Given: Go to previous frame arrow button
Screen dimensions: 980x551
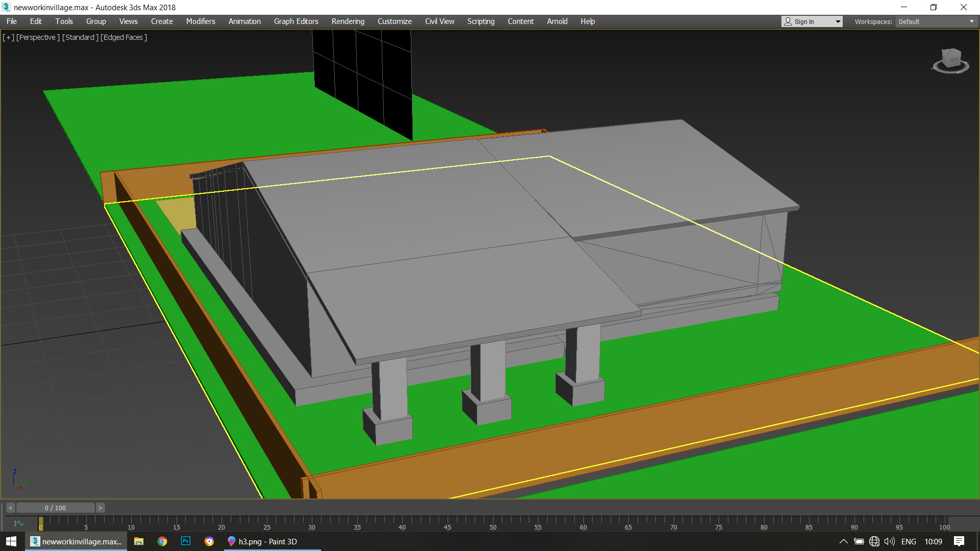Looking at the screenshot, I should pos(10,508).
